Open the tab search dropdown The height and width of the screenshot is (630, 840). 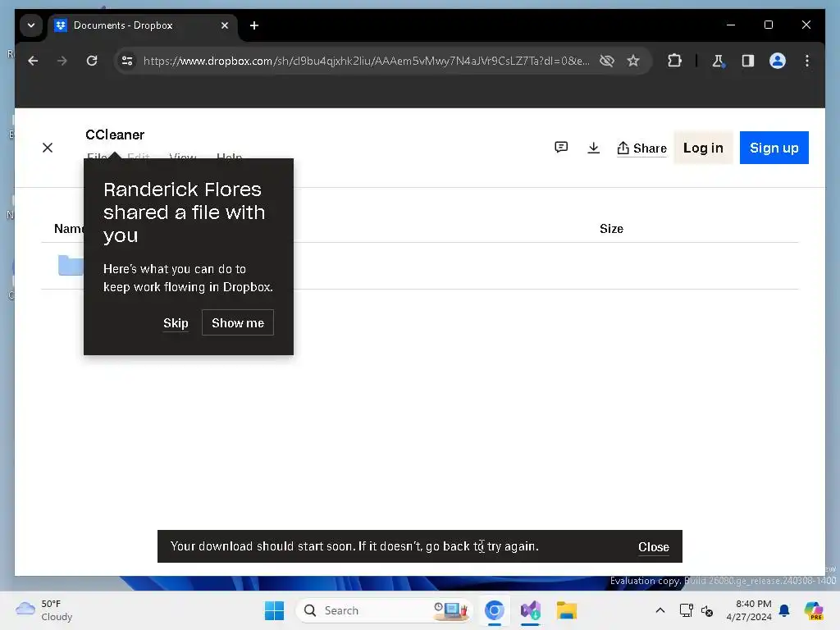pyautogui.click(x=31, y=25)
